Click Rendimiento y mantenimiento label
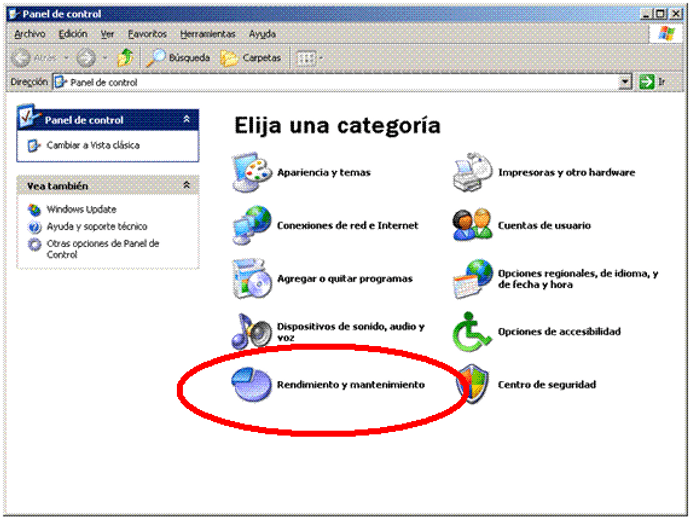The image size is (690, 518). click(x=351, y=384)
